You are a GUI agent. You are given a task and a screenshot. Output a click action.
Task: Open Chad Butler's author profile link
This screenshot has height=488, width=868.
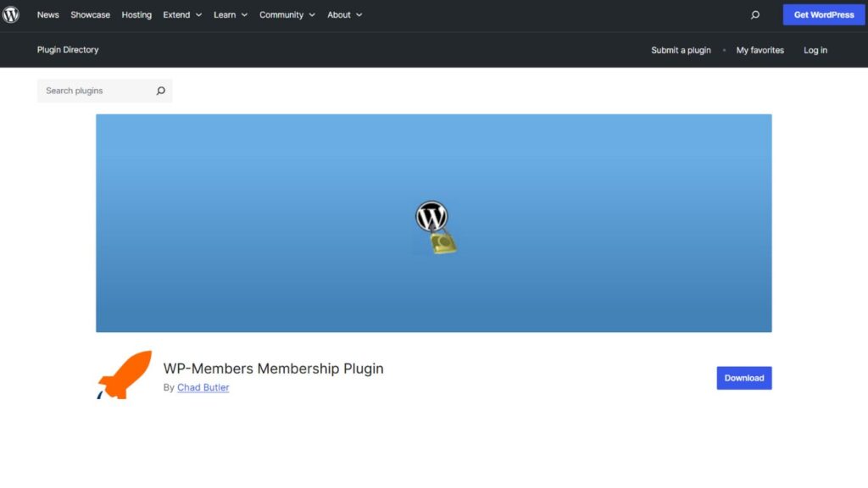[x=203, y=387]
